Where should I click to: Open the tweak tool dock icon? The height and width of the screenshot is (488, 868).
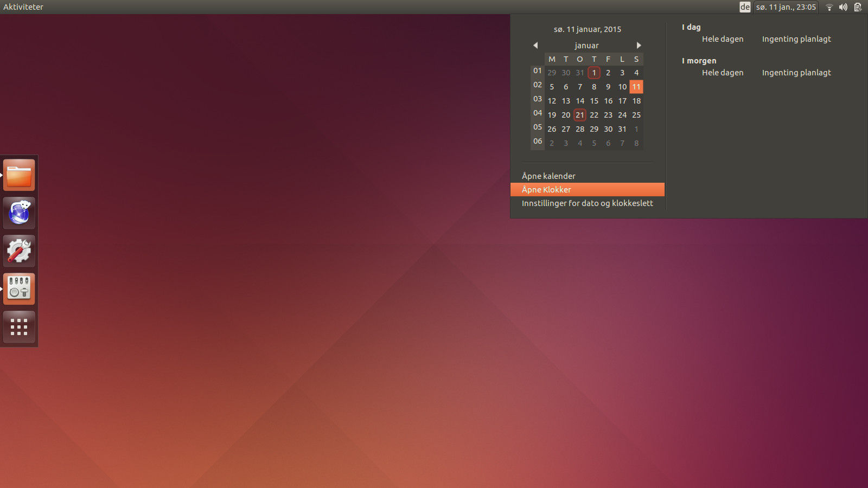[x=19, y=288]
